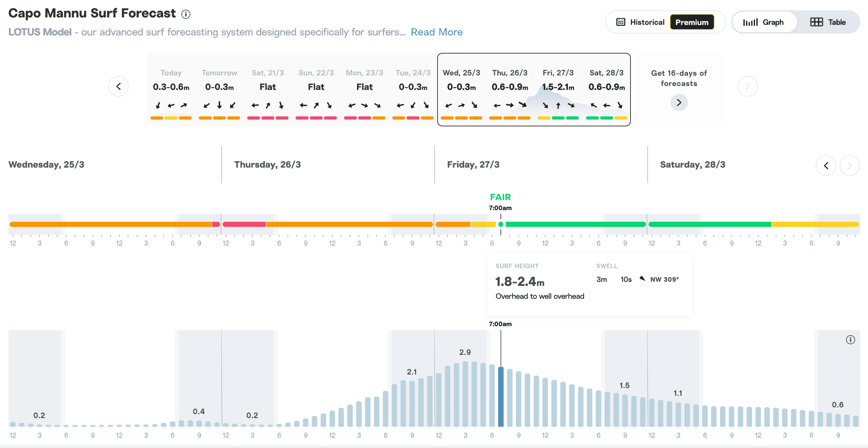Move the hourly timeline forward with right chevron

850,166
